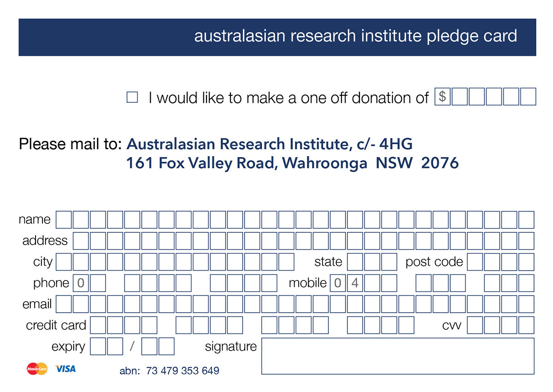Click the first box of the name field
Screen dimensions: 553x392
tap(64, 220)
